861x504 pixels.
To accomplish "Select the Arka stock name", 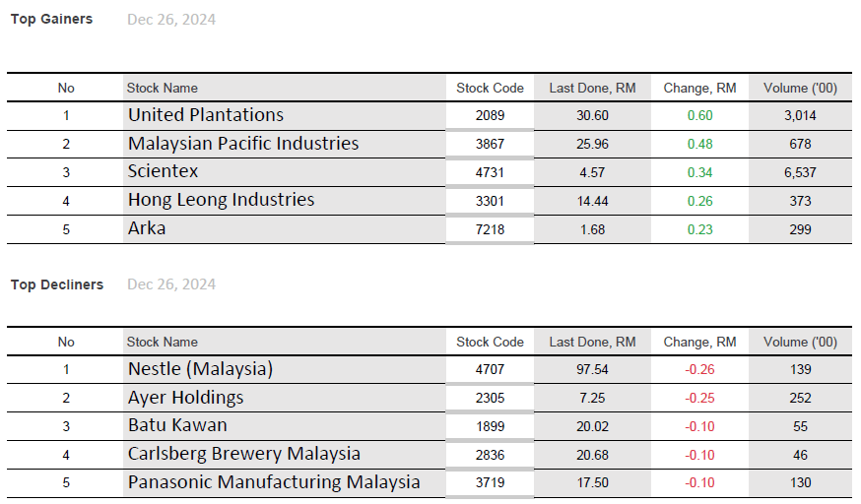I will click(147, 228).
